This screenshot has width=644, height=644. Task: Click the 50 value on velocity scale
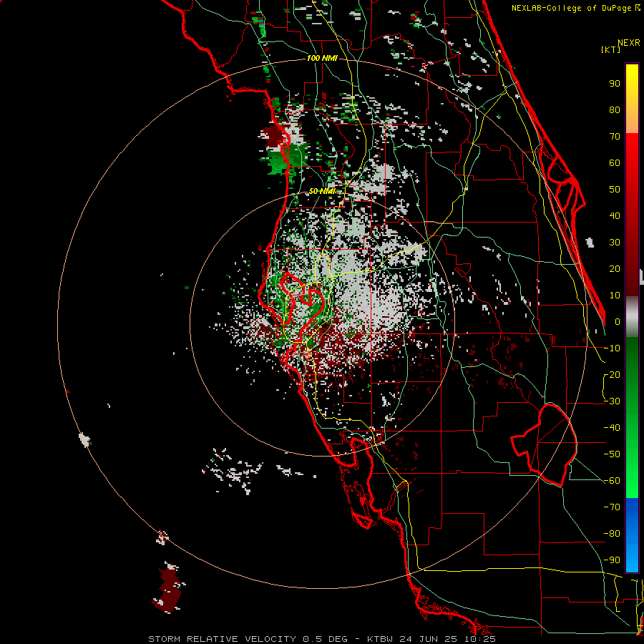615,190
